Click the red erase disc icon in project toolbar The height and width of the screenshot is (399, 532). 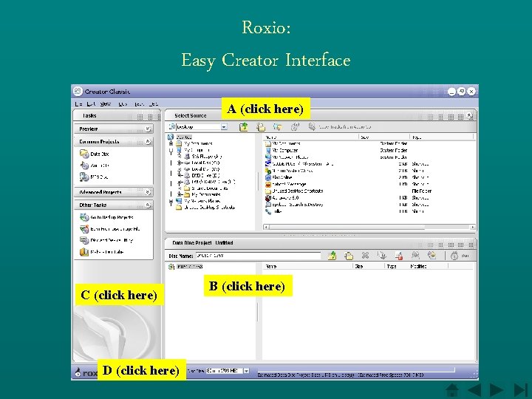click(x=399, y=256)
